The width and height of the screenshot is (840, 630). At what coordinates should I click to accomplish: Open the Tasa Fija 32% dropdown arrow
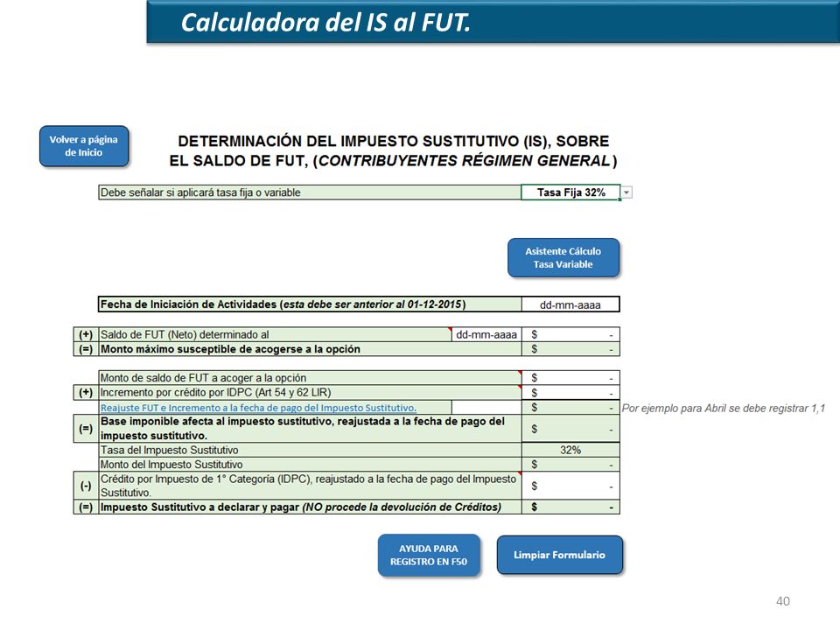[626, 192]
